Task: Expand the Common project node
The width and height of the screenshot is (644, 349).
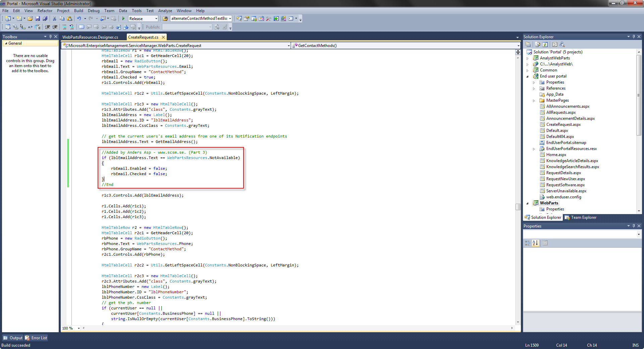Action: (x=527, y=70)
